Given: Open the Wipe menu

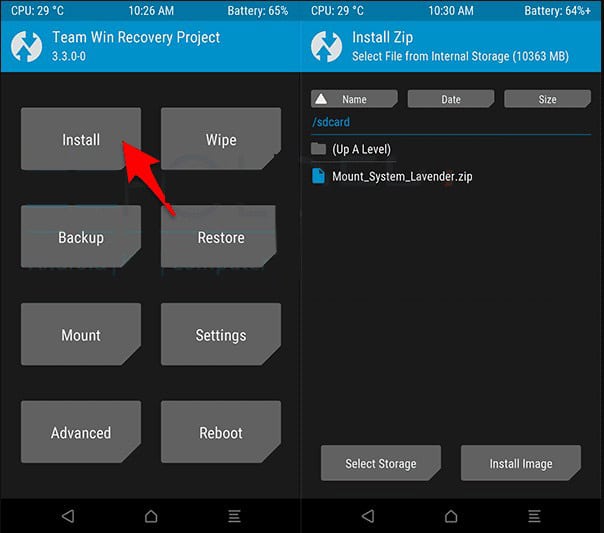Looking at the screenshot, I should [x=221, y=139].
